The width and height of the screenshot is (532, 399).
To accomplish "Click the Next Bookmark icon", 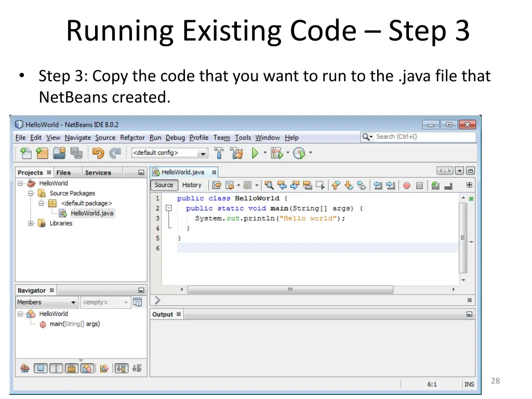I will click(x=349, y=185).
